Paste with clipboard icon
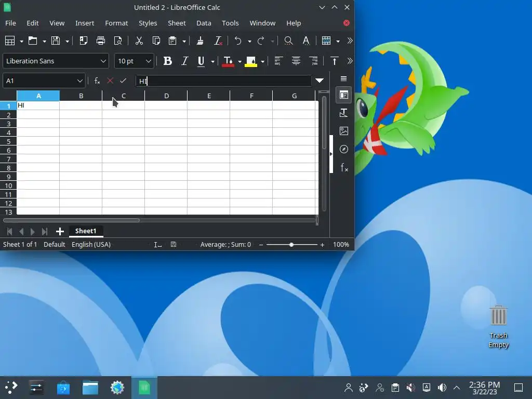This screenshot has height=399, width=532. 172,41
